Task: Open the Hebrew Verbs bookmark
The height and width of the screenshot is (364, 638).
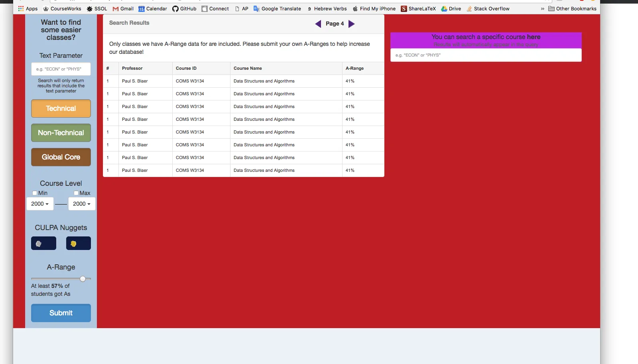Action: tap(327, 8)
